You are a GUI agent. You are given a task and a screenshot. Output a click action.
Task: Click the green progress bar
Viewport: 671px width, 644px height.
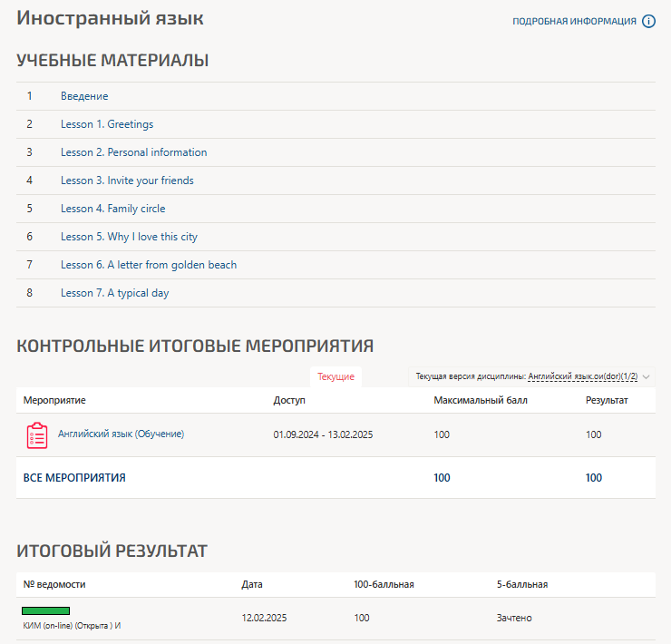[x=46, y=610]
